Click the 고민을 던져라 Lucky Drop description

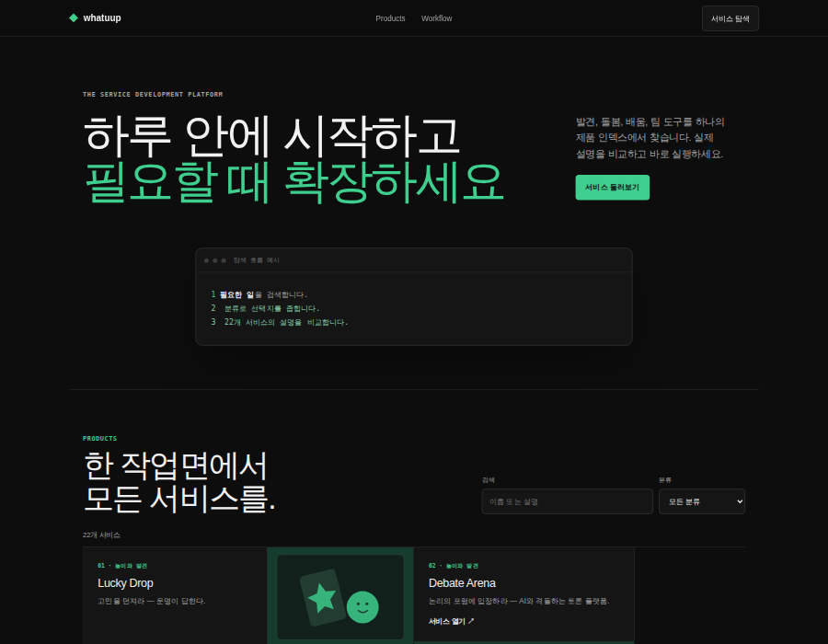[x=152, y=602]
